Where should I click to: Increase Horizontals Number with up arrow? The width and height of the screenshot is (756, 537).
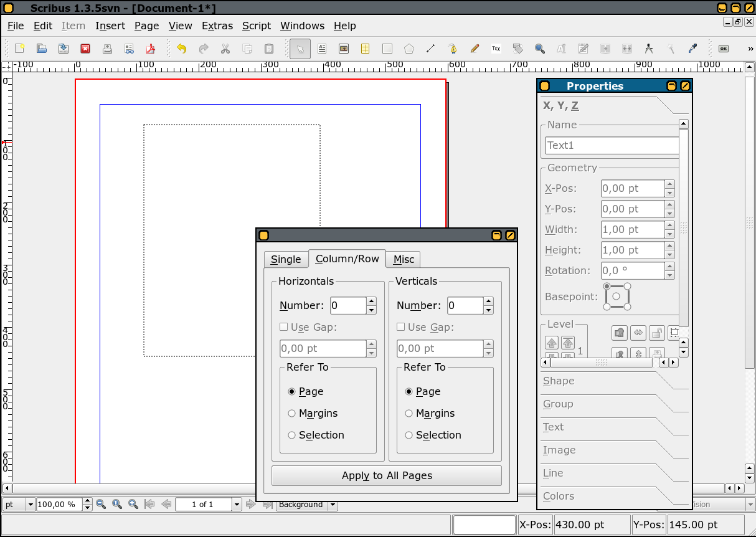click(372, 302)
